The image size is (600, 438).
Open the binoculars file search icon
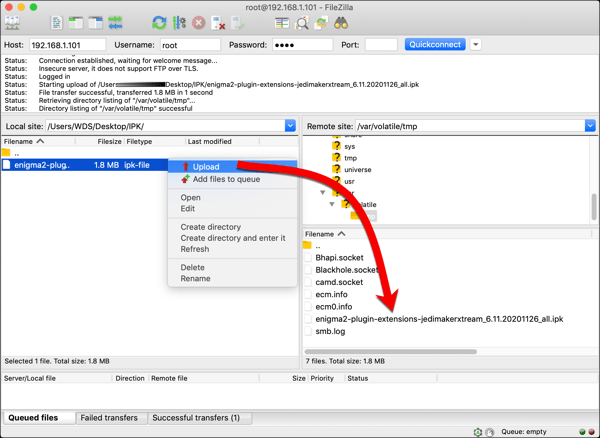click(x=341, y=22)
